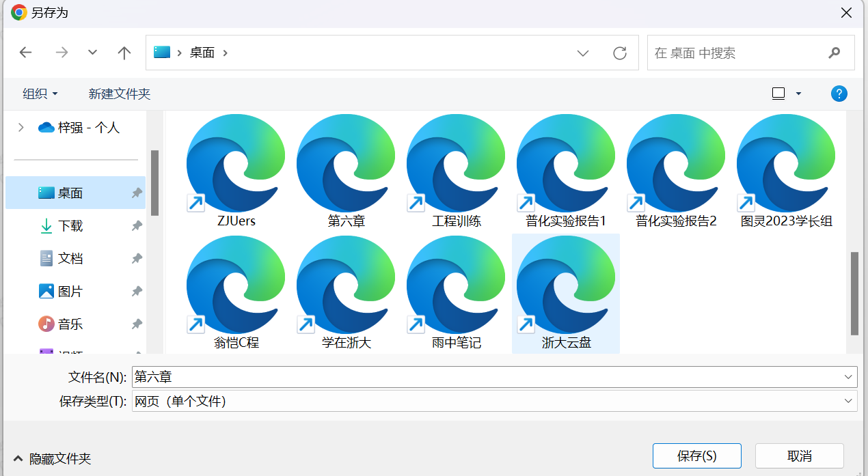Select the 雨中笔记 shortcut icon
Screen dimensions: 868x476
(x=456, y=285)
